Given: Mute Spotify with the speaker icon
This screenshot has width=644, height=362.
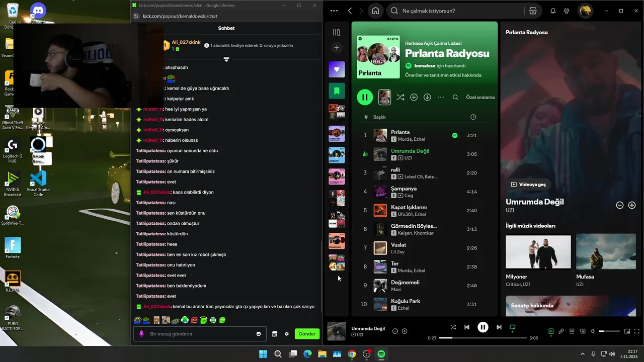Looking at the screenshot, I should tap(593, 331).
